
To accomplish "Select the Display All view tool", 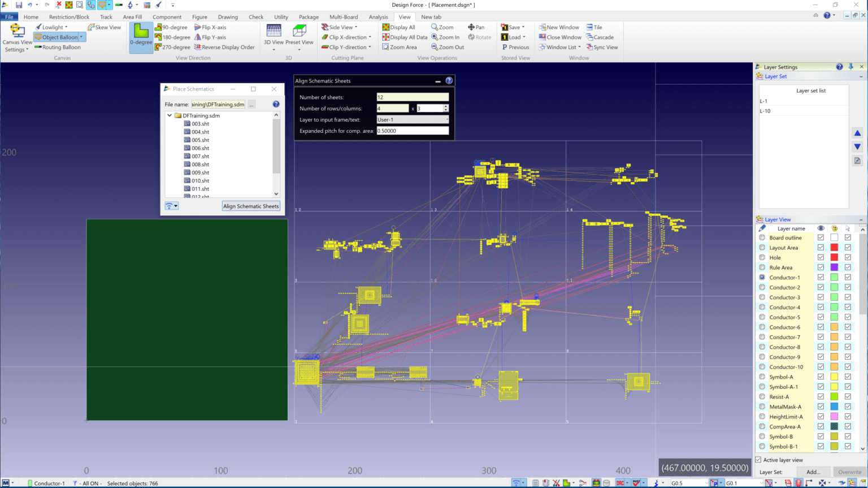I will tap(401, 27).
